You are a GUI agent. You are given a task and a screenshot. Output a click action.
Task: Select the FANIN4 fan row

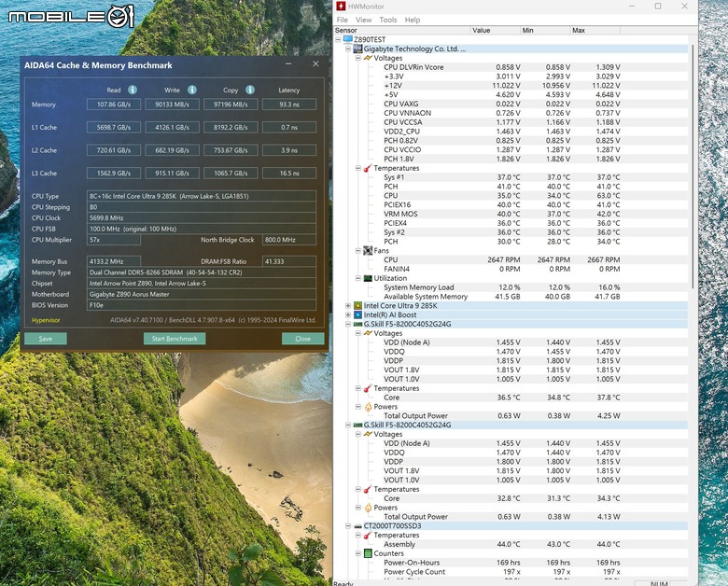[x=511, y=269]
